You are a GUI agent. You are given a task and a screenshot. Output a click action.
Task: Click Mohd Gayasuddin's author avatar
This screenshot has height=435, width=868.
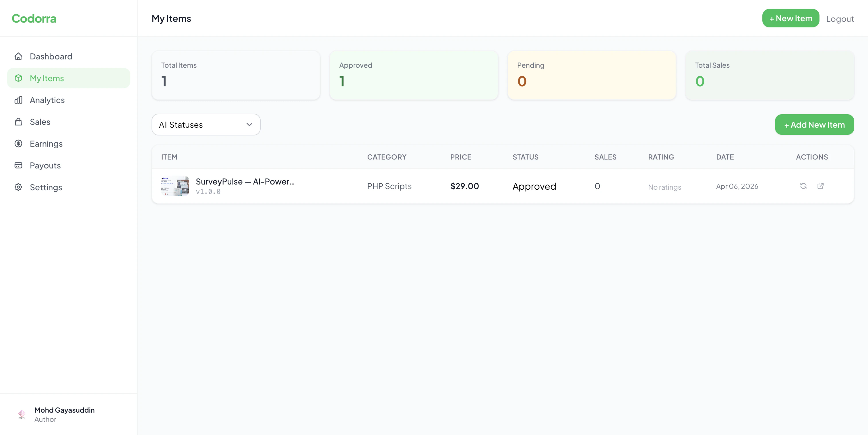pyautogui.click(x=22, y=414)
